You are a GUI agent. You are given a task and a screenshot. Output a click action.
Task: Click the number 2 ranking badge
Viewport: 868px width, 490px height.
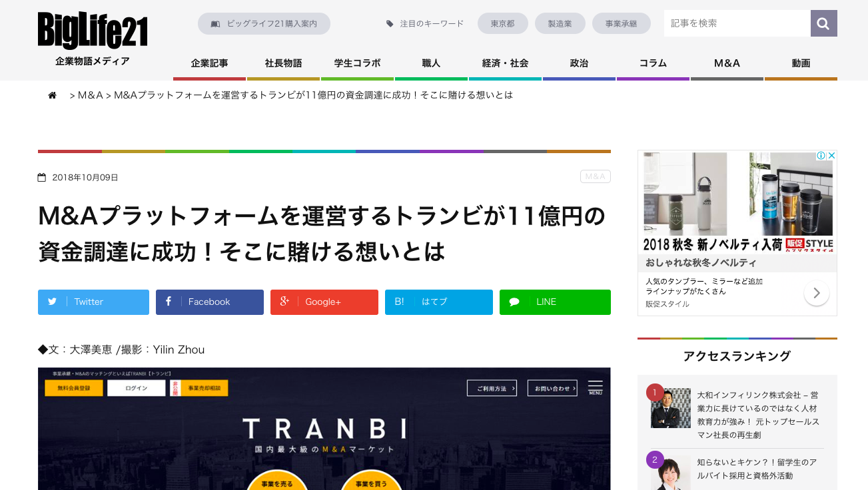(655, 460)
